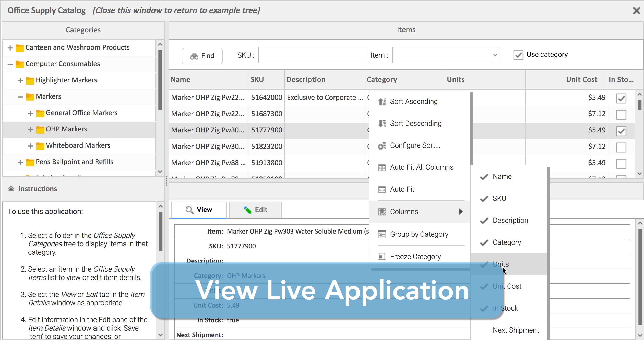
Task: Expand the General Office Markers node
Action: click(x=31, y=113)
